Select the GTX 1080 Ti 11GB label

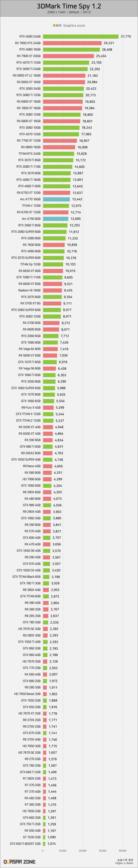tap(28, 277)
